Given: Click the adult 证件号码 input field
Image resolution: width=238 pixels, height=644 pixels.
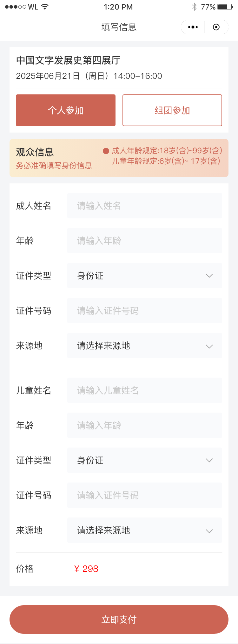Looking at the screenshot, I should 145,311.
